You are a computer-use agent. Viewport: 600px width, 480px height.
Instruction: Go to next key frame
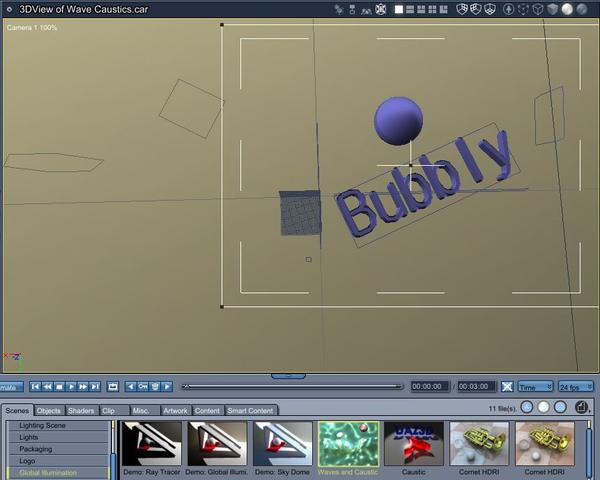167,387
